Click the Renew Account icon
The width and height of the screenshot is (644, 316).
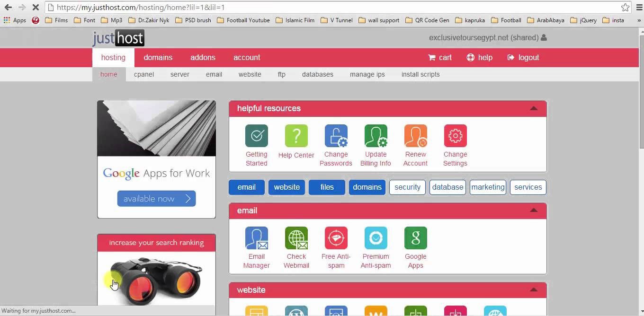point(416,136)
